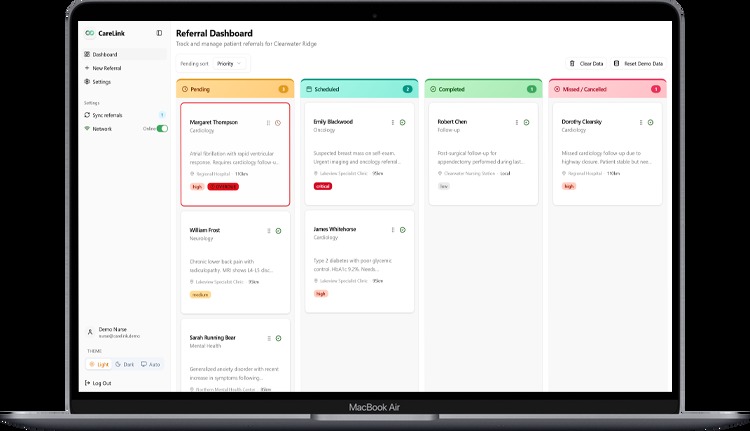The height and width of the screenshot is (431, 750).
Task: Click the high tag on Dorothy Clearsky card
Action: [569, 186]
